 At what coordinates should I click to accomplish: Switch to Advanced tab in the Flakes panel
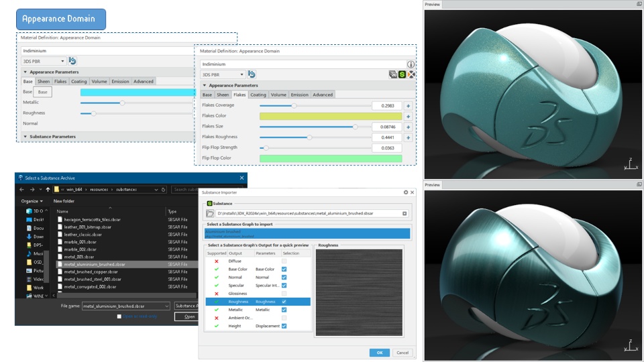(323, 95)
